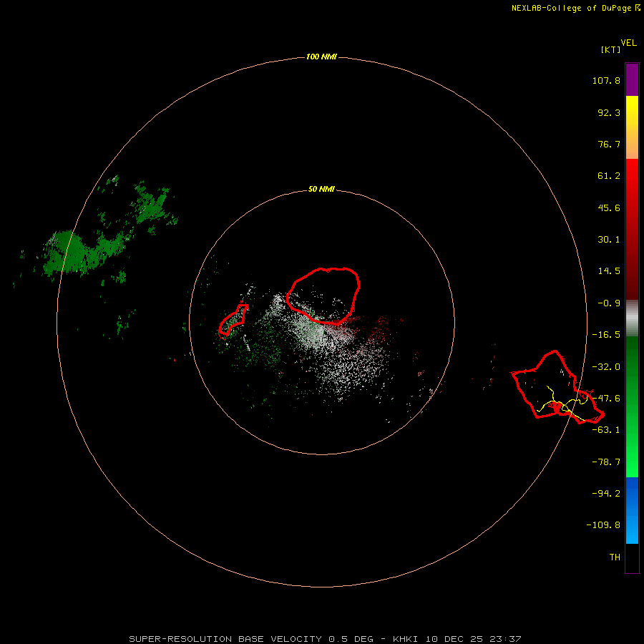Click the 50 NMI range ring label
Image resolution: width=644 pixels, height=644 pixels.
(321, 189)
